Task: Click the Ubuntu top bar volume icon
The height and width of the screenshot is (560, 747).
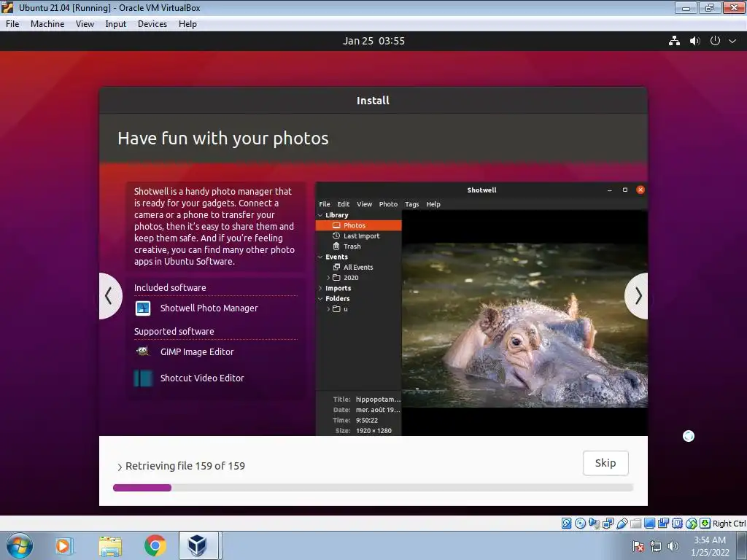Action: click(694, 41)
